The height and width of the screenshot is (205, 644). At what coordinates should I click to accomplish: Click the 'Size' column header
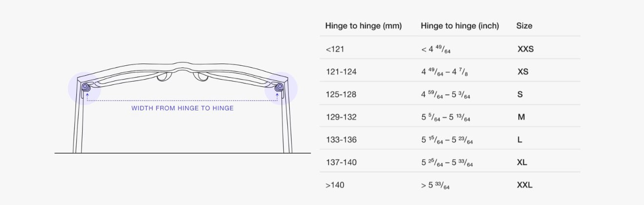pos(524,26)
